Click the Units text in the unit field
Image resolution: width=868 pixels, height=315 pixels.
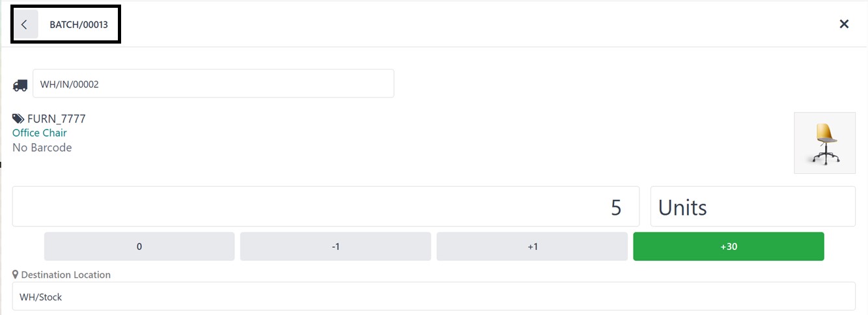coord(682,208)
